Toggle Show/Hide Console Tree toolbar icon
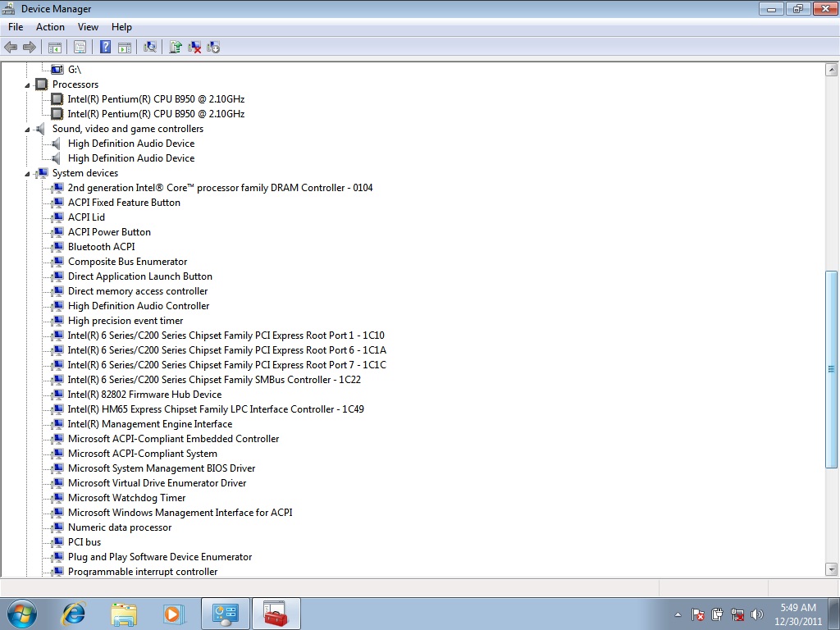Viewport: 840px width, 630px height. [x=55, y=47]
